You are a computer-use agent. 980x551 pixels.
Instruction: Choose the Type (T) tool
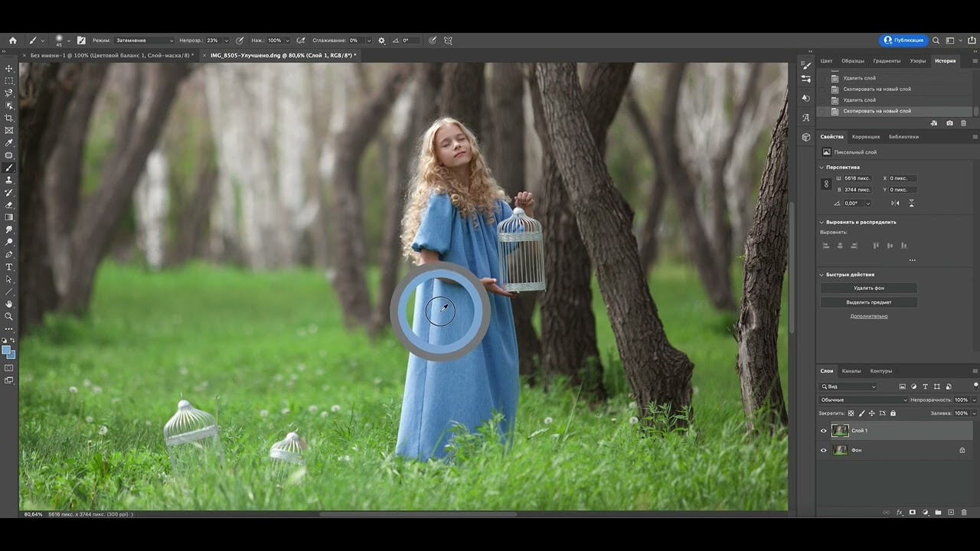point(9,267)
